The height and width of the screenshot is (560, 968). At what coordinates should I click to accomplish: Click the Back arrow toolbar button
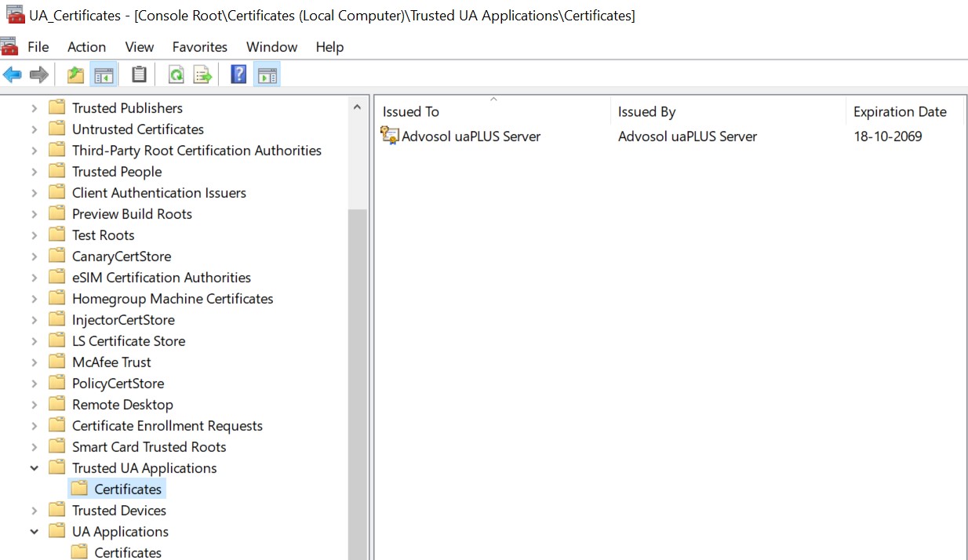[13, 75]
